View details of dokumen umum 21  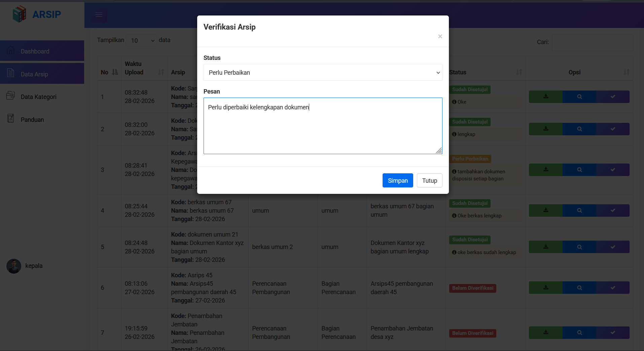579,247
